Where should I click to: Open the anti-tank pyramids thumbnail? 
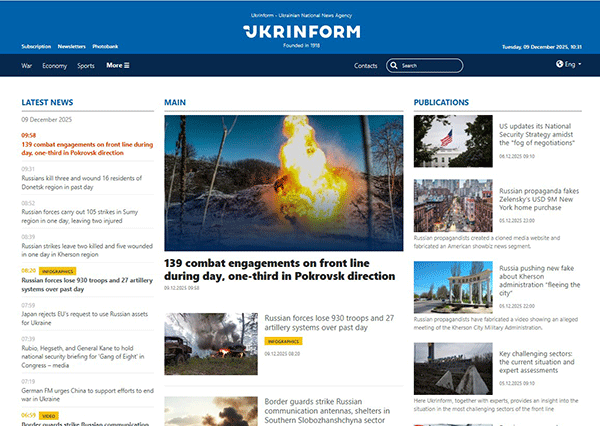(453, 369)
